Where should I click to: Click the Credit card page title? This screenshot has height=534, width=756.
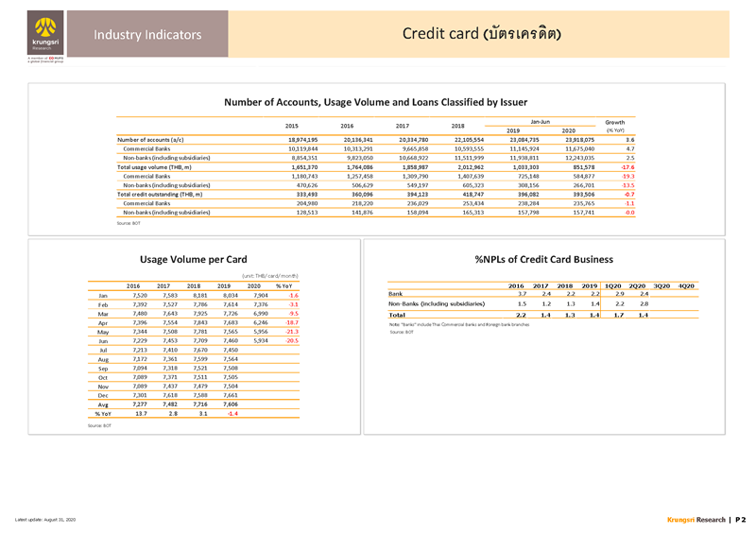[x=482, y=34]
